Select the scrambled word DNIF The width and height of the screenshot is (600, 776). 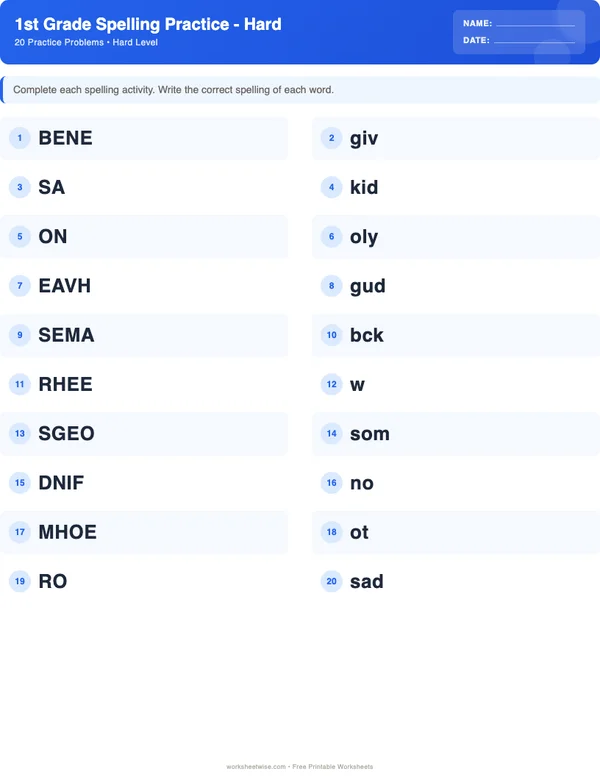click(61, 483)
